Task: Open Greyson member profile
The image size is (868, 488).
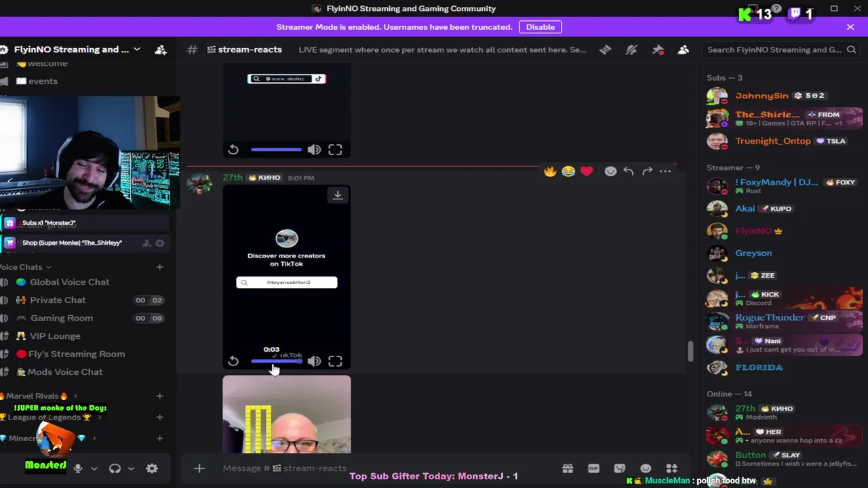Action: coord(784,253)
